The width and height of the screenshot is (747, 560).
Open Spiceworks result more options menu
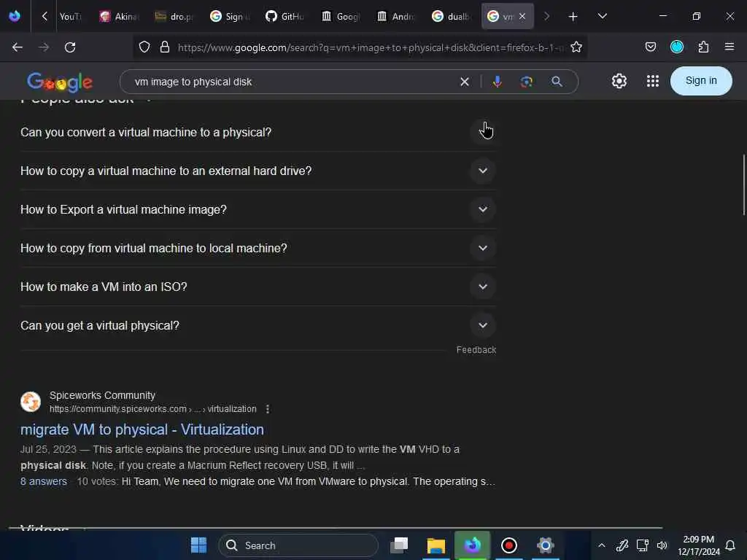(268, 409)
